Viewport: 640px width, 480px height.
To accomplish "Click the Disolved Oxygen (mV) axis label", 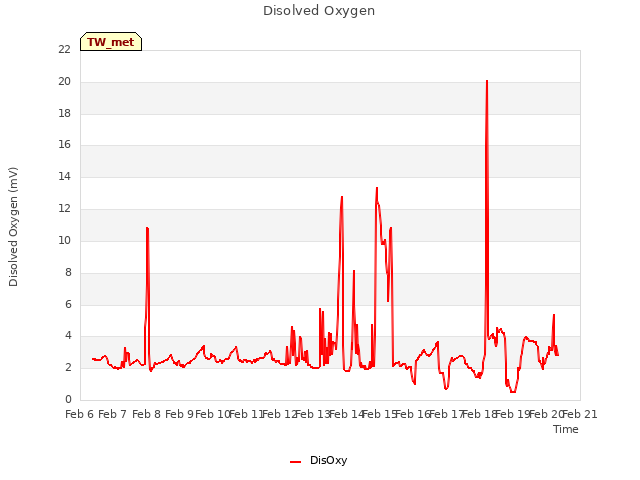I will 13,227.
